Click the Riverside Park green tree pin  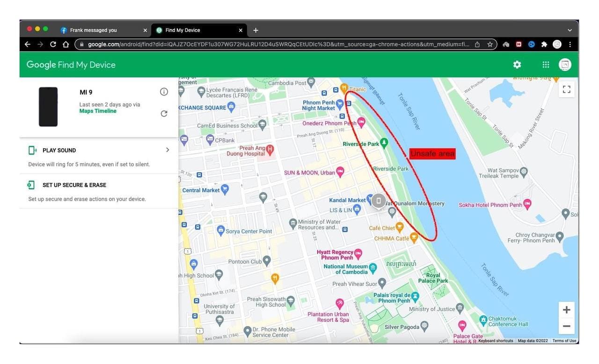[384, 142]
